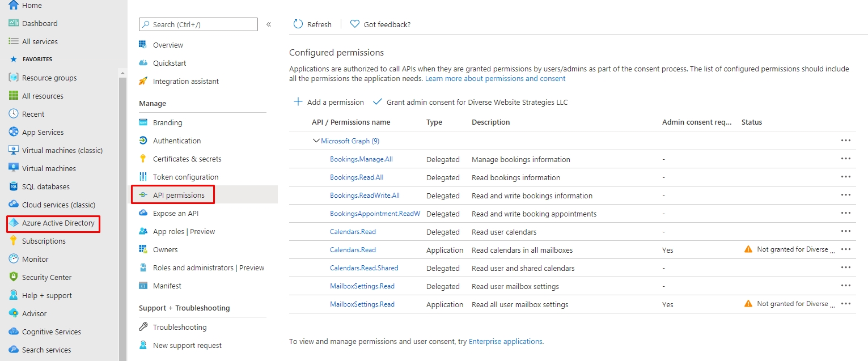
Task: Click 'Read calendars in all mailboxes' description
Action: tap(522, 250)
